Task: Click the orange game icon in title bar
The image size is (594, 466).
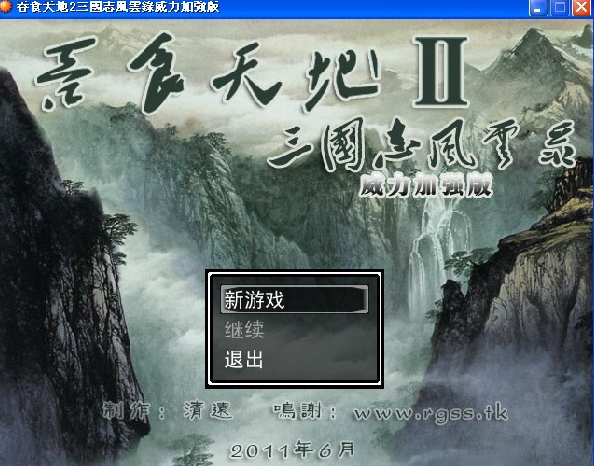Action: (x=6, y=7)
